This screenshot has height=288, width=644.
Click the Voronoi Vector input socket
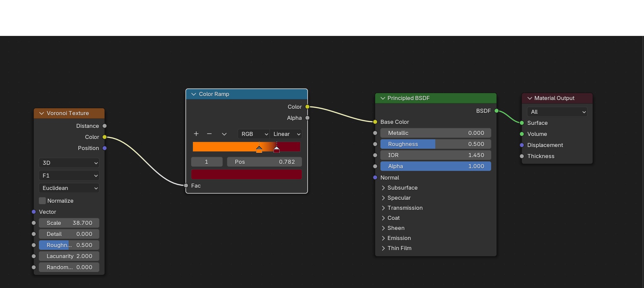coord(34,212)
